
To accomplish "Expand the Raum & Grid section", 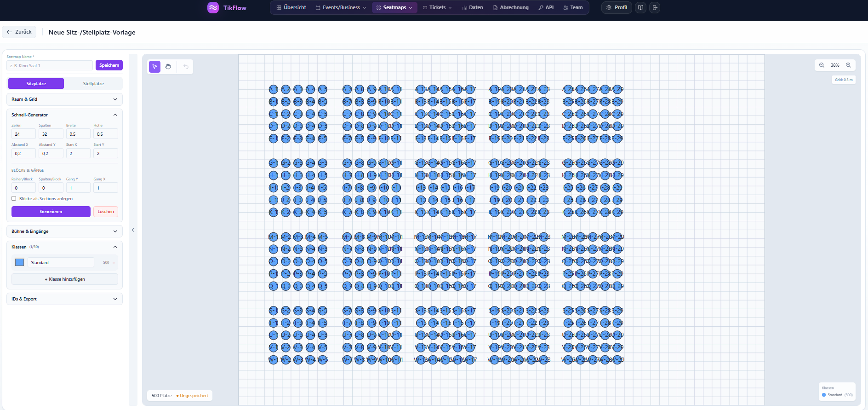I will [x=64, y=99].
